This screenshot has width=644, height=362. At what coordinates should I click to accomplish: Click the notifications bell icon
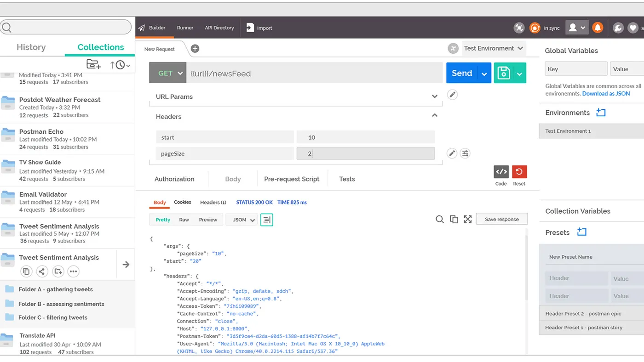click(597, 28)
